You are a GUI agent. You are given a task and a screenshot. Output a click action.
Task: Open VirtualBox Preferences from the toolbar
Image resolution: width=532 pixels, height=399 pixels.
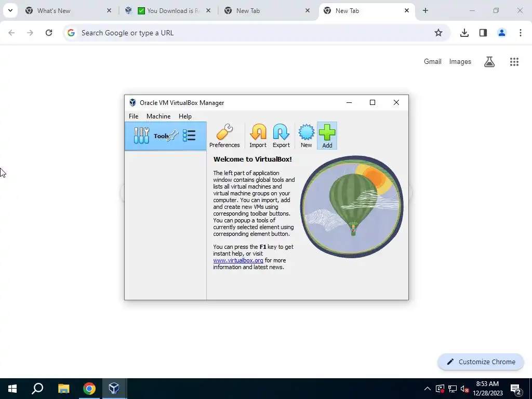(224, 136)
